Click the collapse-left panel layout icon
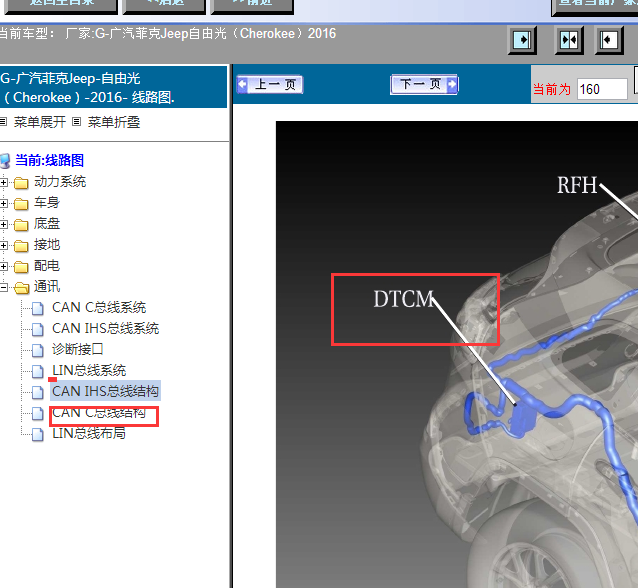 pos(609,40)
